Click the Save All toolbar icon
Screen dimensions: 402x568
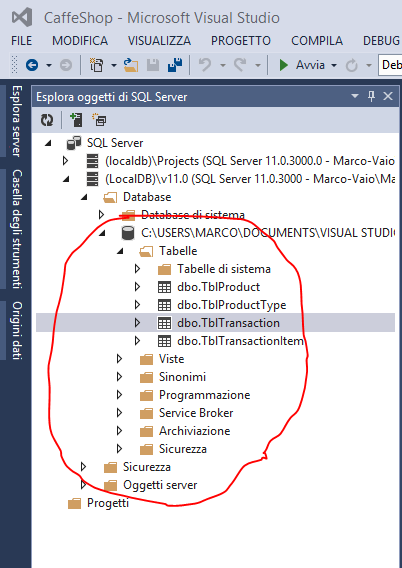[x=175, y=65]
